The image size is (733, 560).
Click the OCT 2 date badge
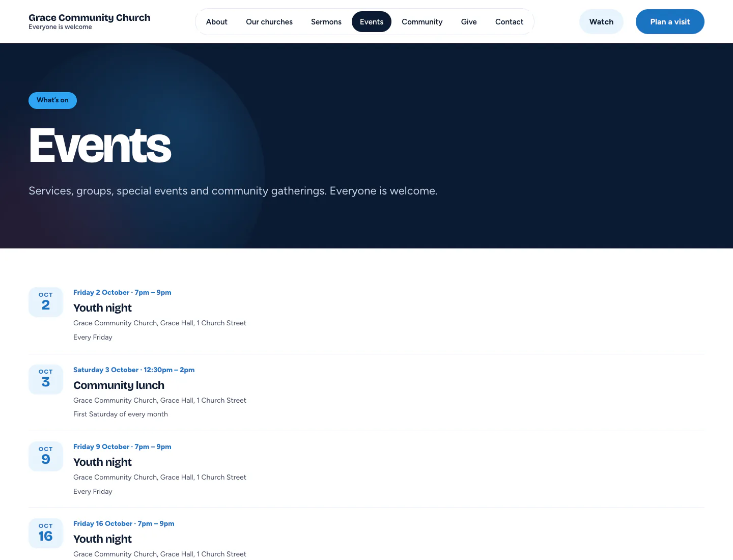[46, 302]
